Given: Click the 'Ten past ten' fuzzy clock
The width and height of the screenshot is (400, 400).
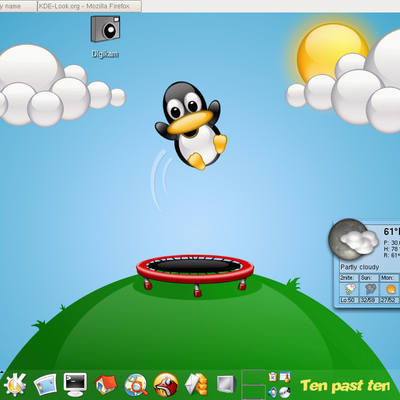Looking at the screenshot, I should tap(345, 386).
